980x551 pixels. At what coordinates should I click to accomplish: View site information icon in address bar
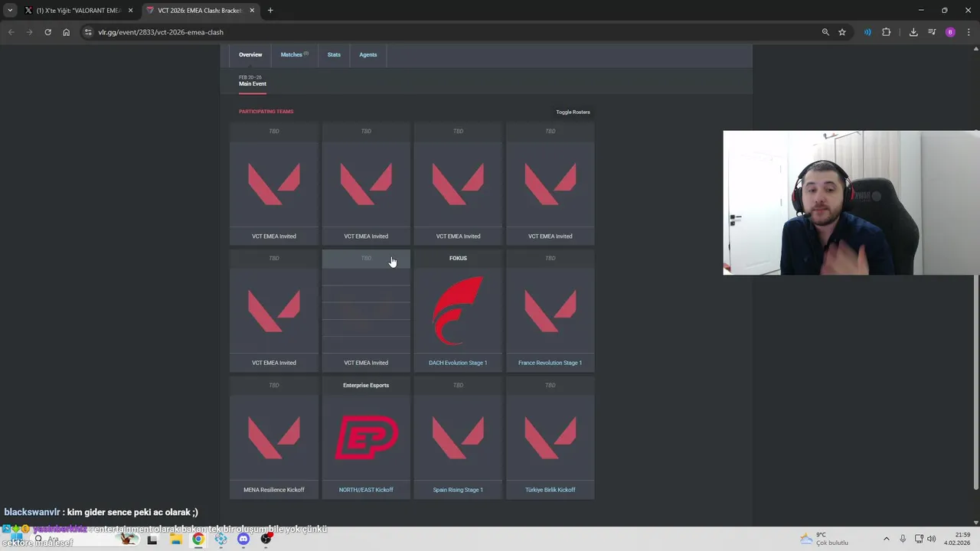coord(88,32)
